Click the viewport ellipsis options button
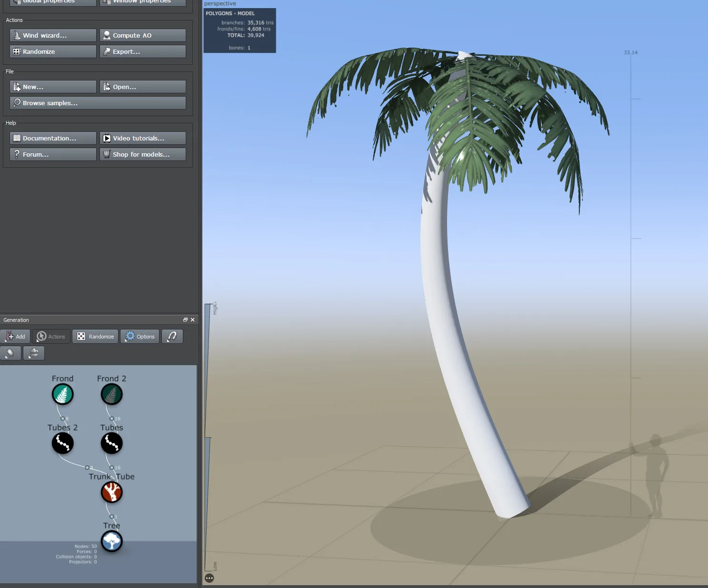 pyautogui.click(x=209, y=578)
